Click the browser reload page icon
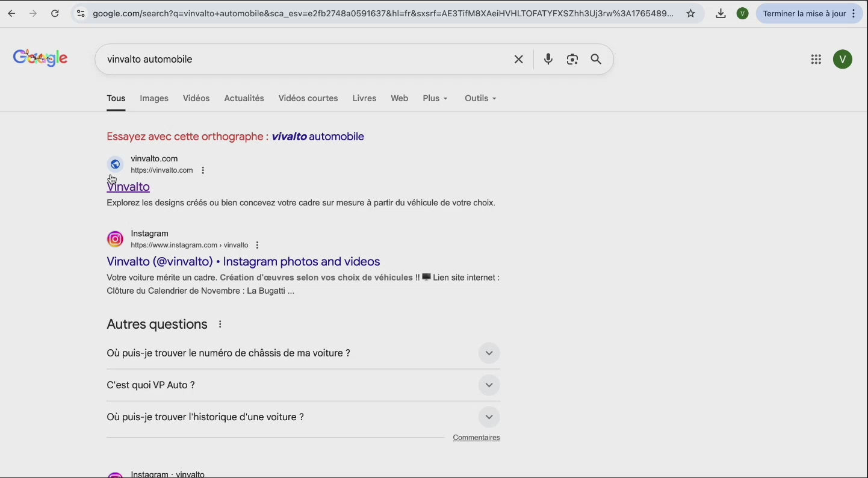 click(x=55, y=13)
